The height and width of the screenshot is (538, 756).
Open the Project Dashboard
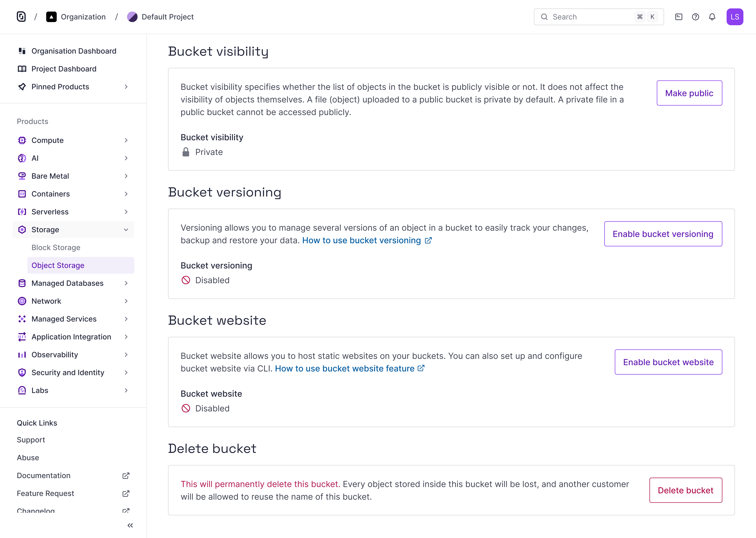(x=64, y=69)
